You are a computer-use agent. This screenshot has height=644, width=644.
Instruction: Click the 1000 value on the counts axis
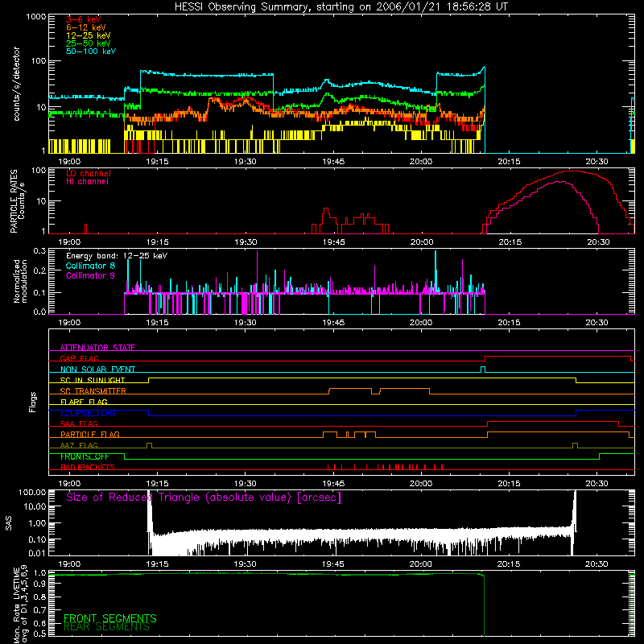click(36, 17)
